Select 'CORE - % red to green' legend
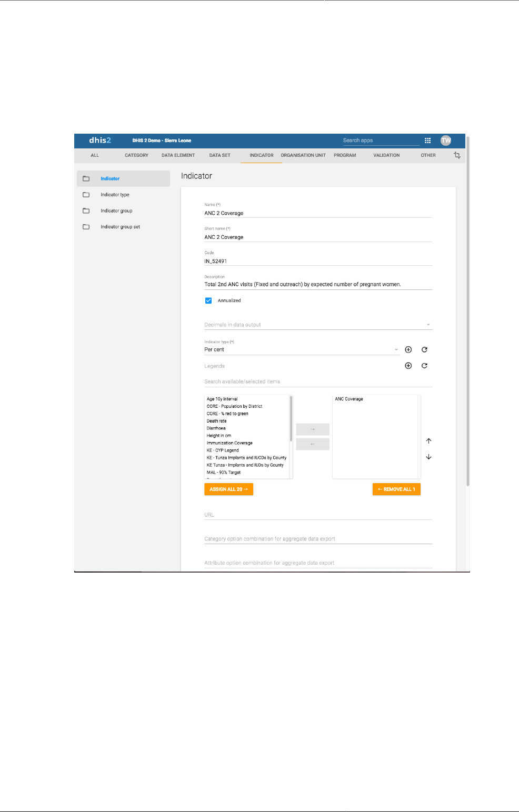Viewport: 519px width, 812px height. [227, 414]
